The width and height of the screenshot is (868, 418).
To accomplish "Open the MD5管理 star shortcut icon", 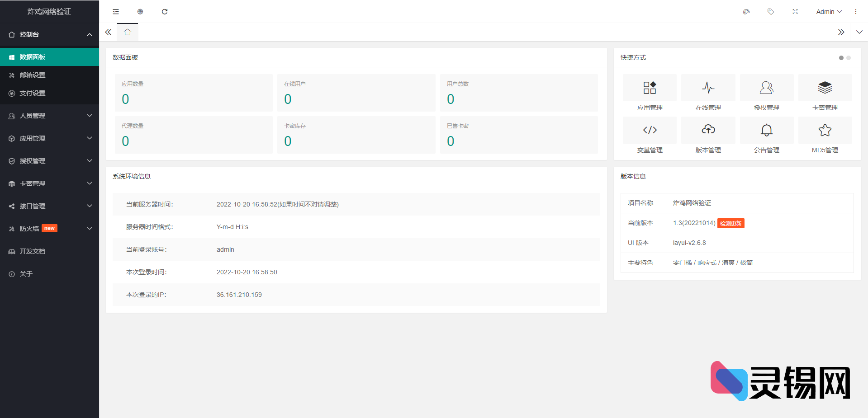I will (825, 130).
